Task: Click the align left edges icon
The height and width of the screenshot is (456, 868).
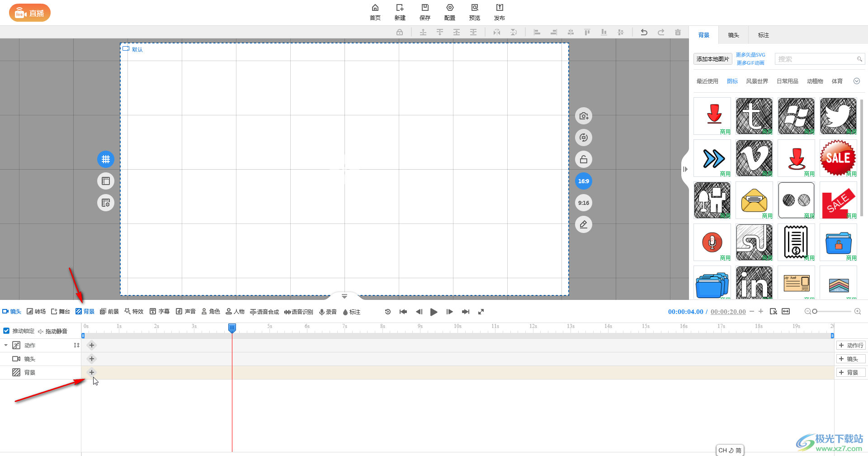Action: click(537, 32)
